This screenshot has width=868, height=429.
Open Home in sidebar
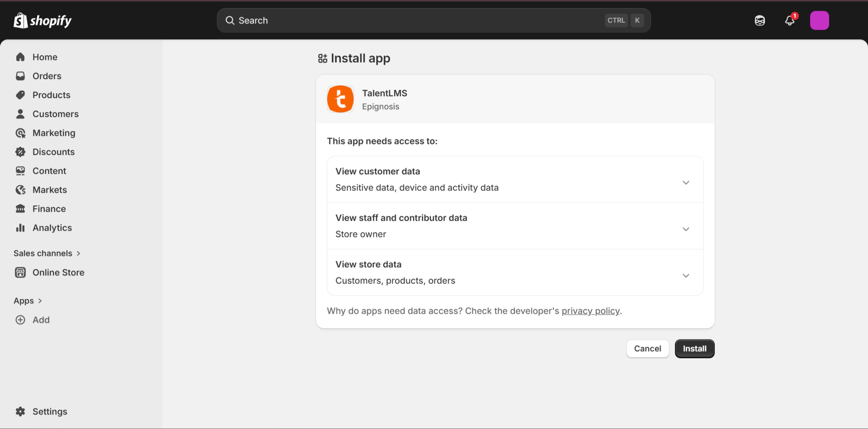click(x=45, y=57)
